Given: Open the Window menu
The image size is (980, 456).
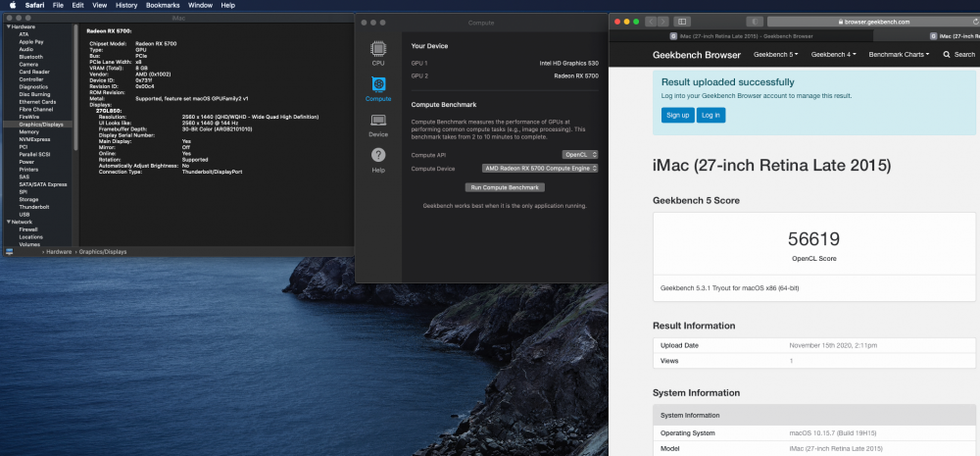Looking at the screenshot, I should pyautogui.click(x=200, y=5).
